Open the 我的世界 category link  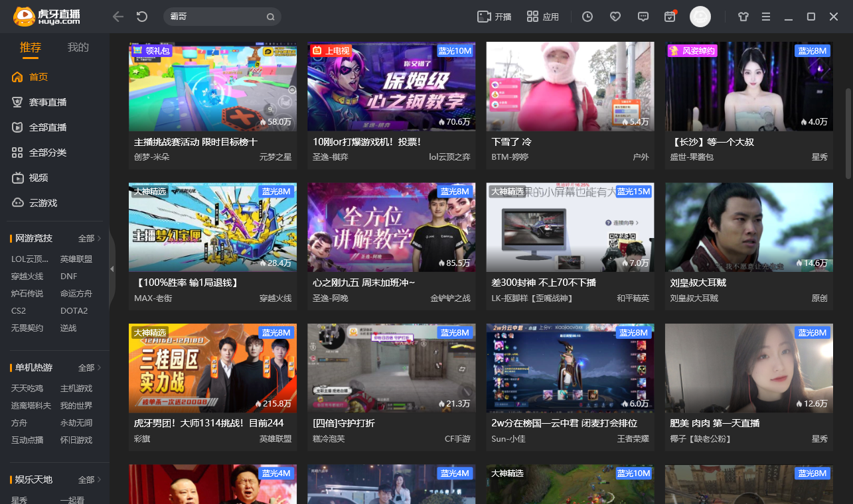[x=76, y=406]
